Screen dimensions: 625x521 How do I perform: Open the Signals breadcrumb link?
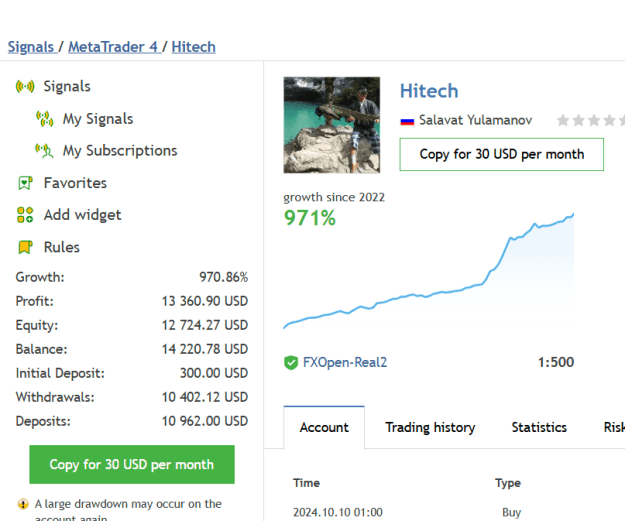pyautogui.click(x=31, y=47)
